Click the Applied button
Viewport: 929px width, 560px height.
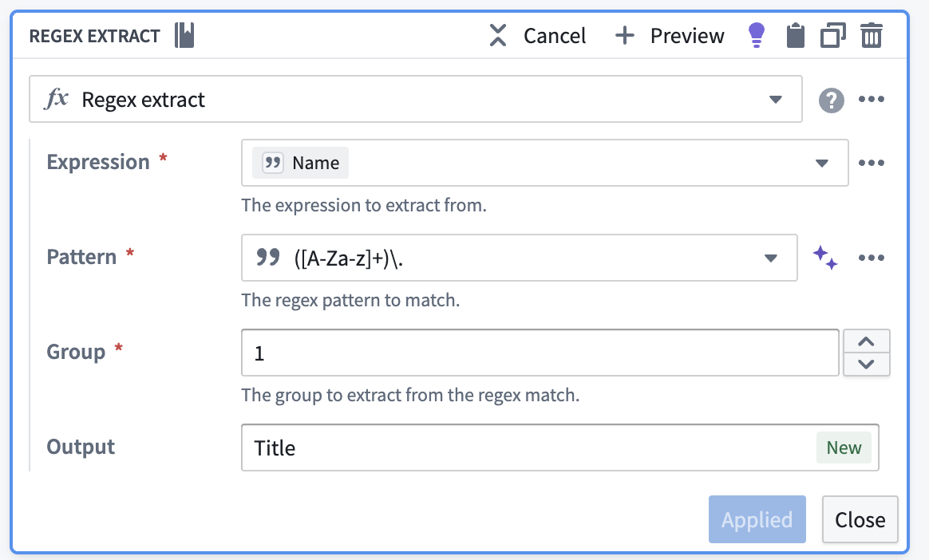pyautogui.click(x=757, y=519)
